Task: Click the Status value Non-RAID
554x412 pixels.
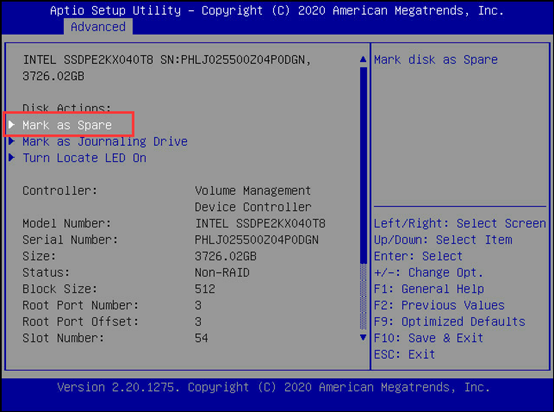Action: (x=222, y=273)
